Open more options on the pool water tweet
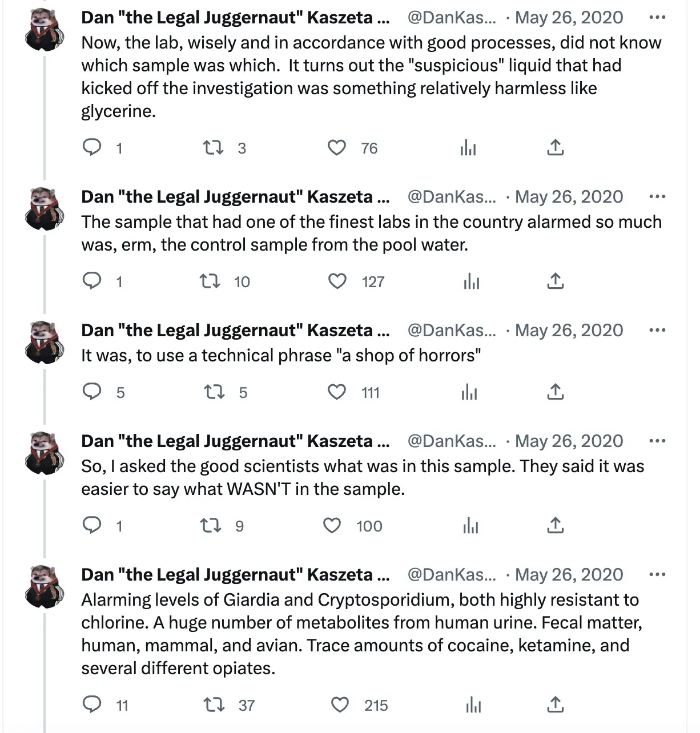Image resolution: width=700 pixels, height=733 pixels. (657, 197)
